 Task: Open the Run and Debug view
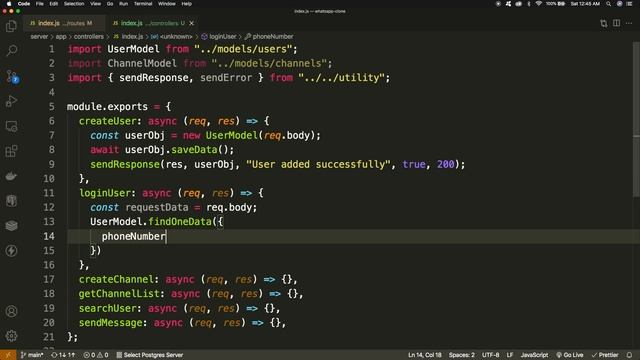point(11,101)
